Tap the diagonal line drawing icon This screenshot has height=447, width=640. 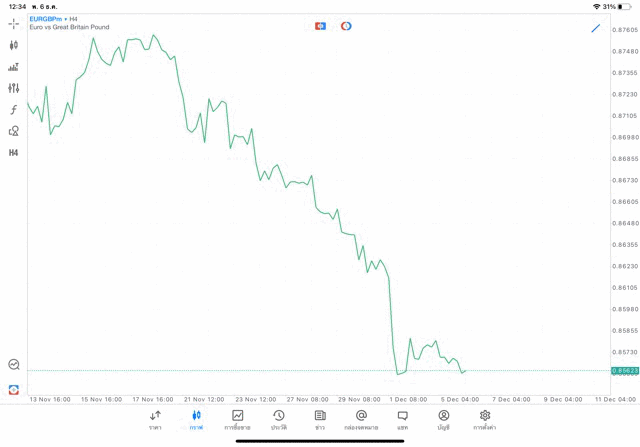coord(596,28)
